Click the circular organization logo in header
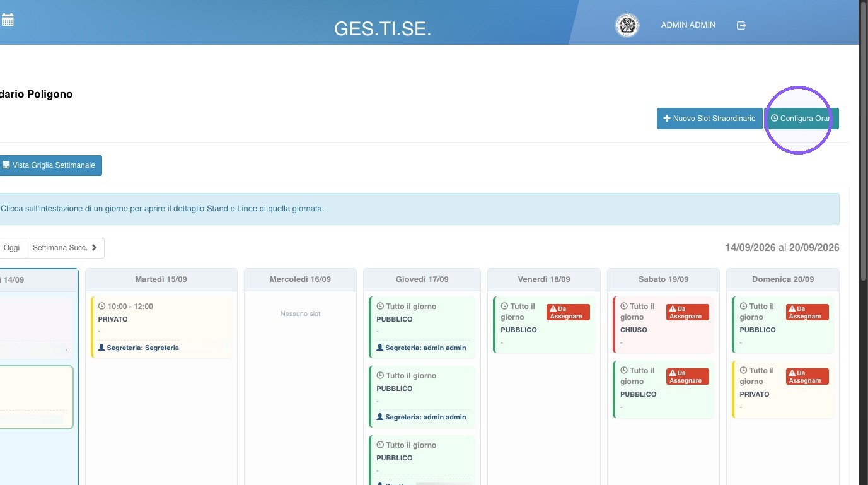The height and width of the screenshot is (485, 868). tap(627, 25)
